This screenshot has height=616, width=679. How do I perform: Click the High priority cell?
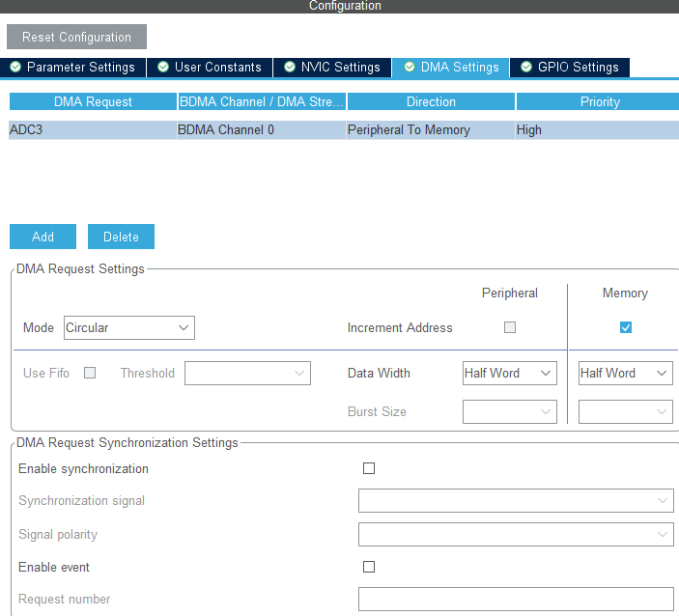pos(597,130)
